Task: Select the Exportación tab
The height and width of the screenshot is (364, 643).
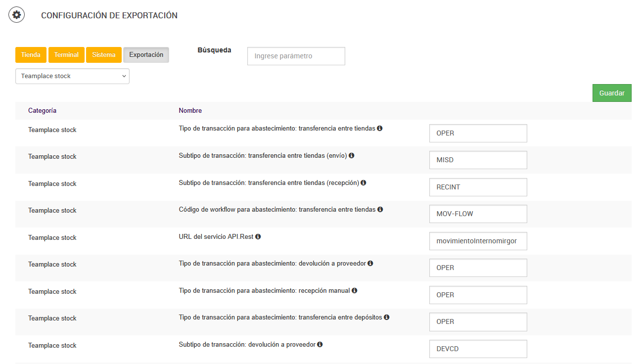Action: (146, 55)
